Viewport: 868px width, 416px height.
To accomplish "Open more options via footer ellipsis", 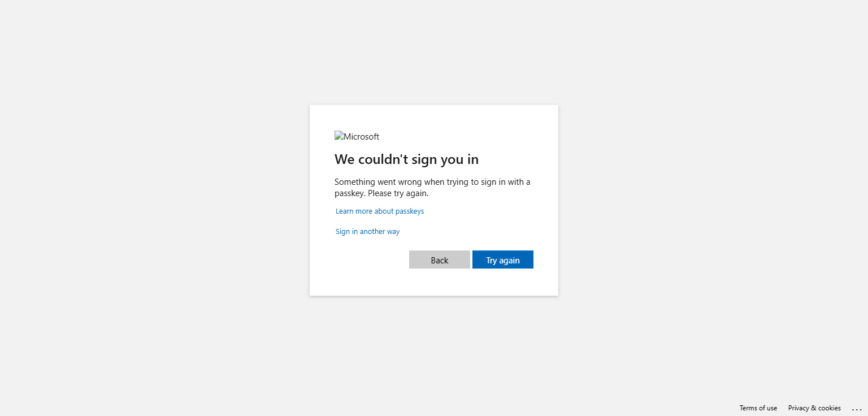I will pyautogui.click(x=857, y=408).
